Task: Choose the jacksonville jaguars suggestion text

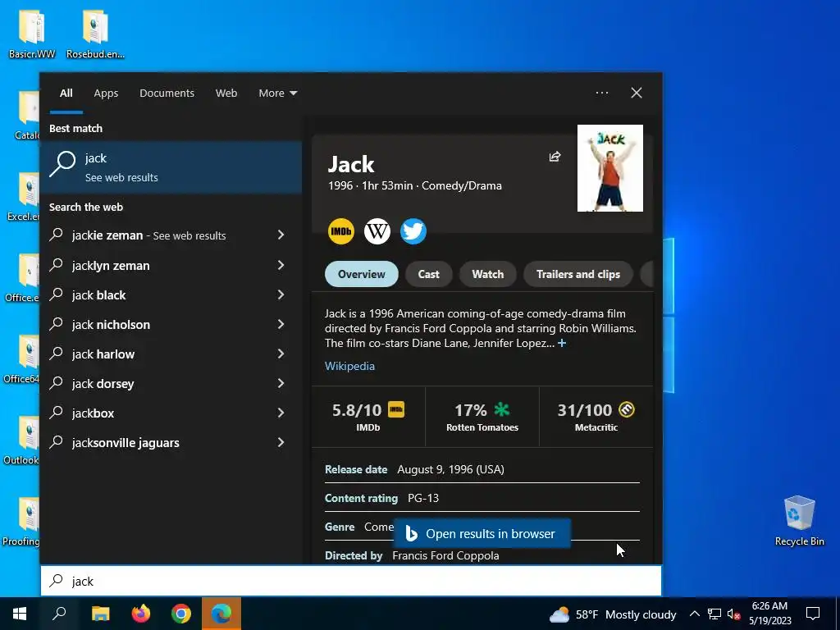Action: [126, 443]
